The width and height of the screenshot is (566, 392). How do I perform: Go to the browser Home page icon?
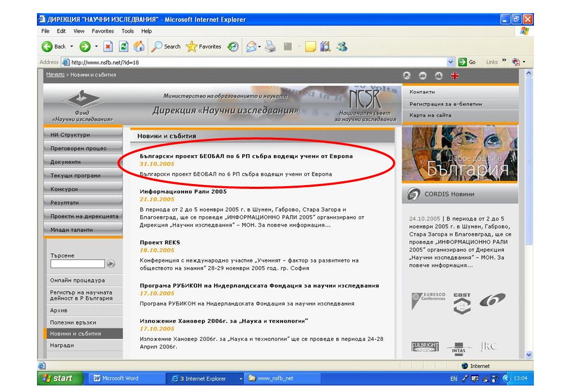coord(138,47)
